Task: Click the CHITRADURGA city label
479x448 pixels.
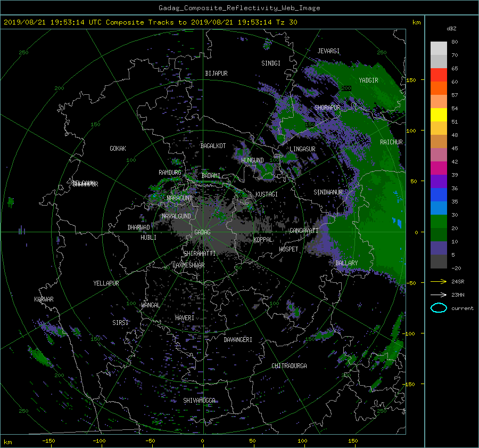Action: [289, 366]
